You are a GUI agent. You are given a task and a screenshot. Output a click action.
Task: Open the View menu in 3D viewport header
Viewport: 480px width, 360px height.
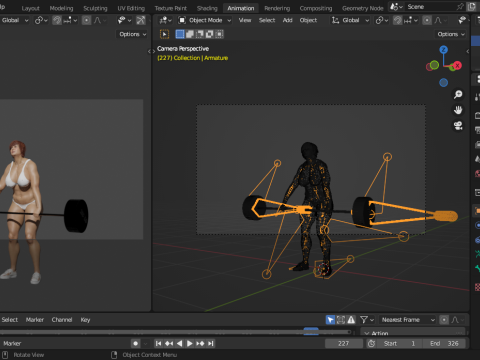(245, 20)
